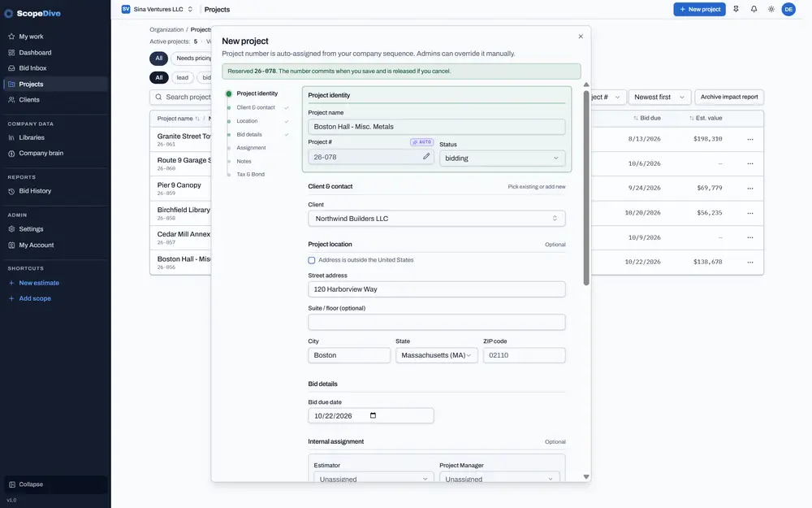
Task: Open row menu for 10/22/2026 project
Action: [x=749, y=262]
